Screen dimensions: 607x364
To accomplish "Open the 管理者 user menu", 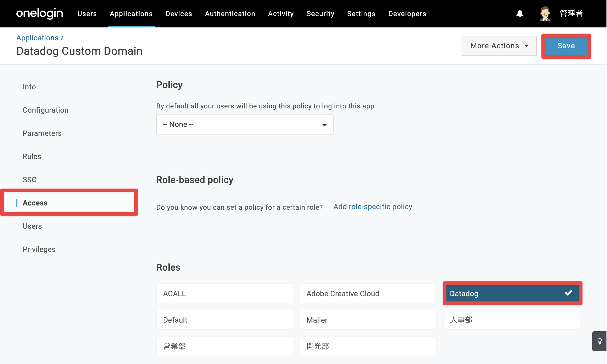I will [x=571, y=13].
